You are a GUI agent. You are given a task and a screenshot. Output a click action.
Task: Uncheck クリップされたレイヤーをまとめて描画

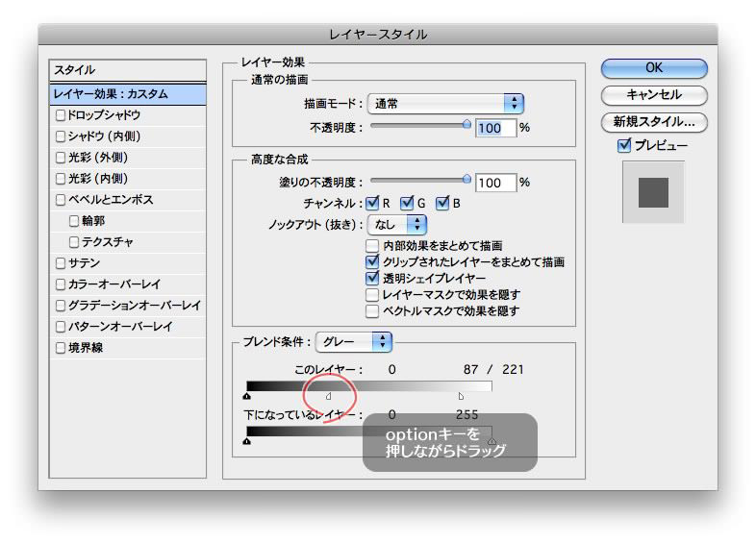[x=371, y=262]
